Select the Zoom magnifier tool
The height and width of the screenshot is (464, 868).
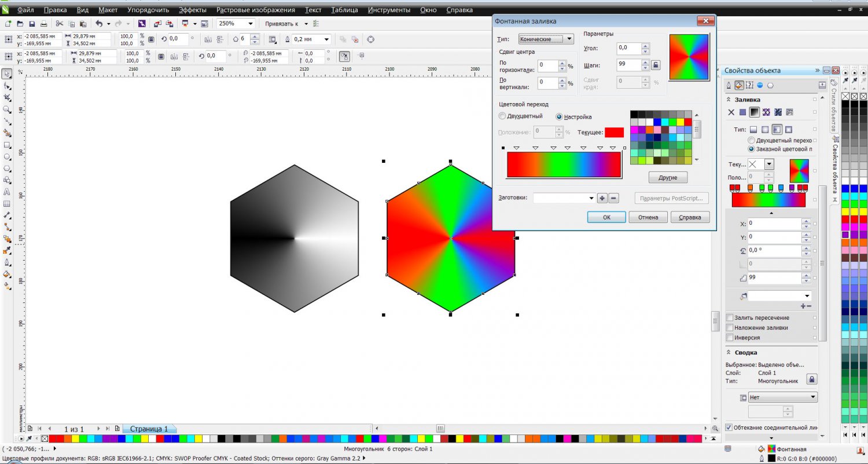(7, 109)
